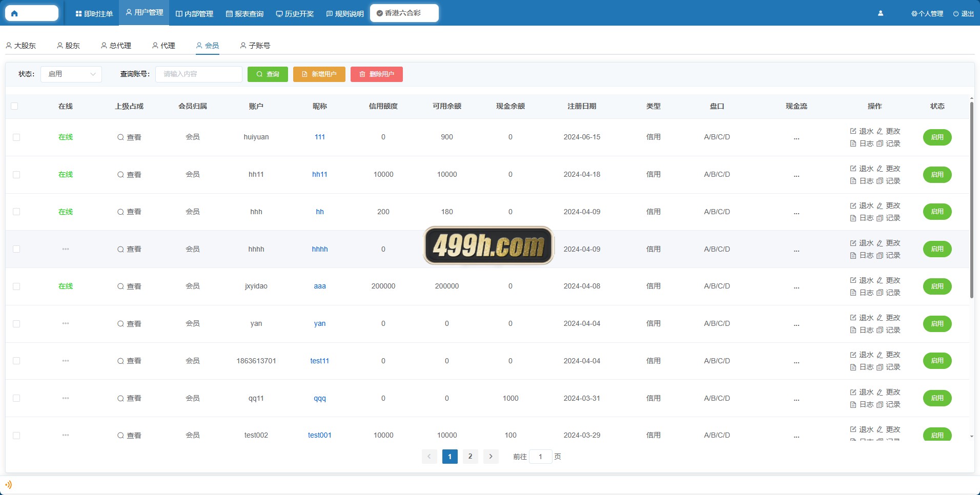Open 个人管理 settings gear
Screen dimensions: 980x495
pyautogui.click(x=914, y=14)
